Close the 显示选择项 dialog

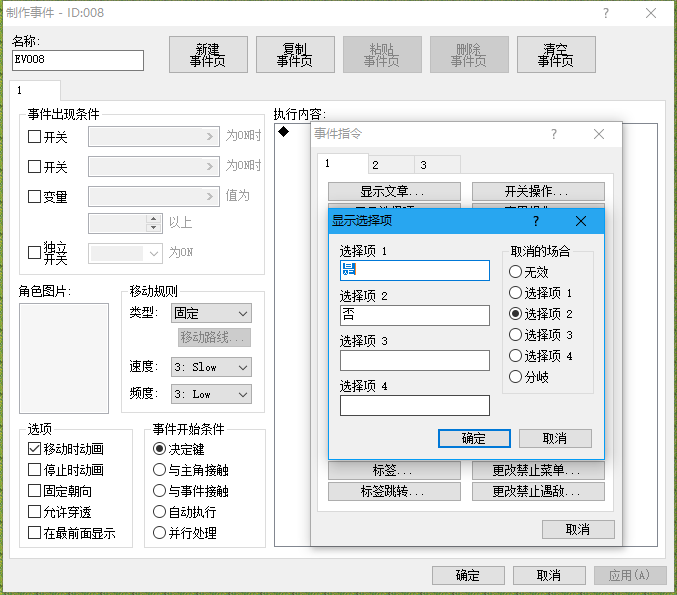point(581,221)
